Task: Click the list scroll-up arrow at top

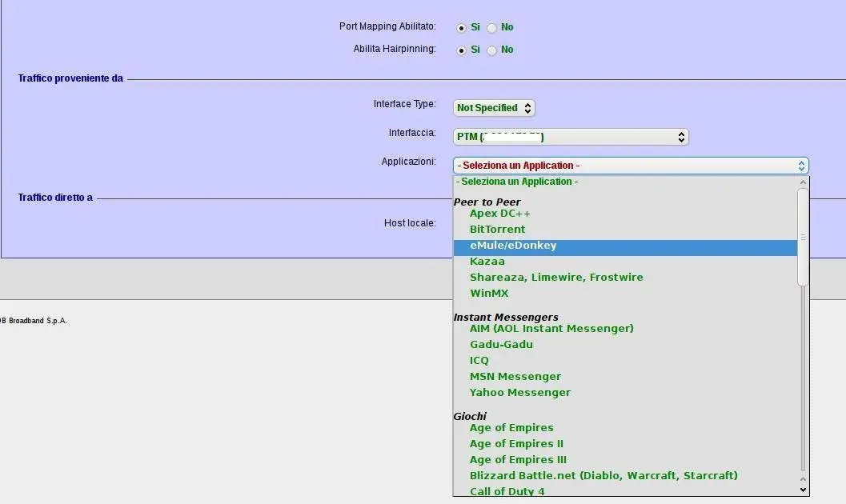Action: tap(803, 182)
